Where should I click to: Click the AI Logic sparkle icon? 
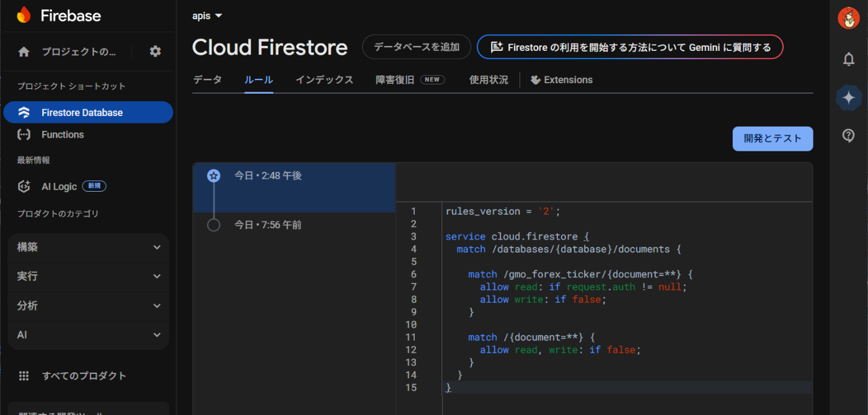pos(24,186)
